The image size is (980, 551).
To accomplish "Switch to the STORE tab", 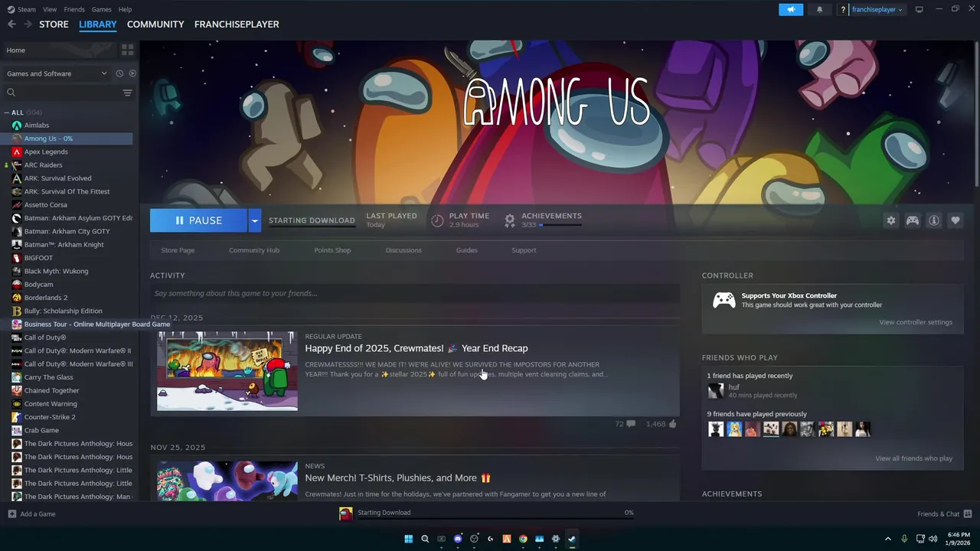I will pyautogui.click(x=54, y=24).
